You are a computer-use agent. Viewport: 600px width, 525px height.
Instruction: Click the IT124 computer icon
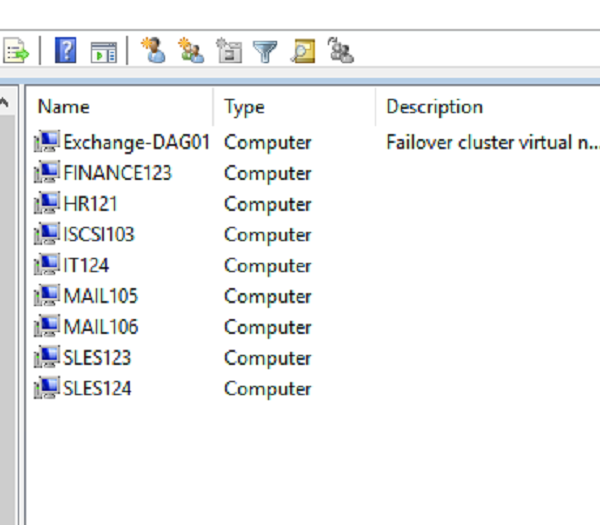[x=47, y=266]
